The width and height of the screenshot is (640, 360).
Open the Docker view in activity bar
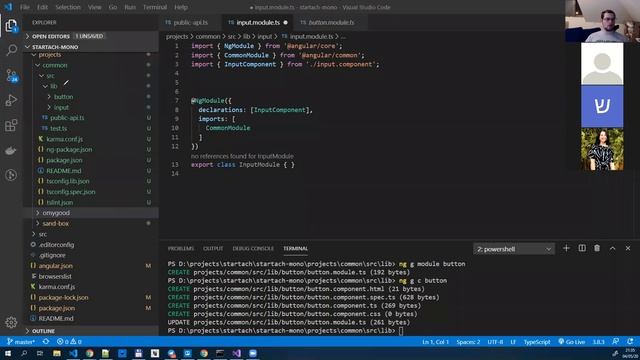coord(11,151)
